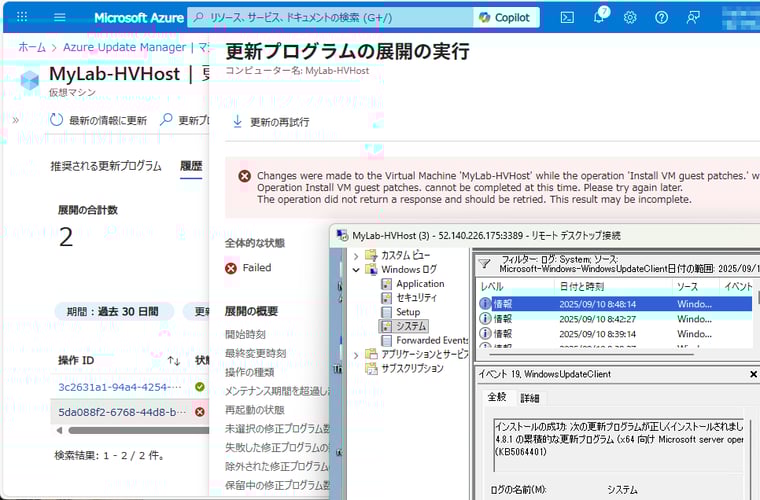The width and height of the screenshot is (760, 500).
Task: Focus the Azure resource search box
Action: point(330,18)
